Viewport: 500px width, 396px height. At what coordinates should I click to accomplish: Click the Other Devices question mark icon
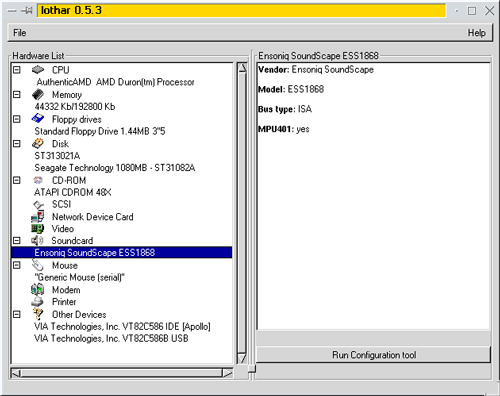click(38, 314)
